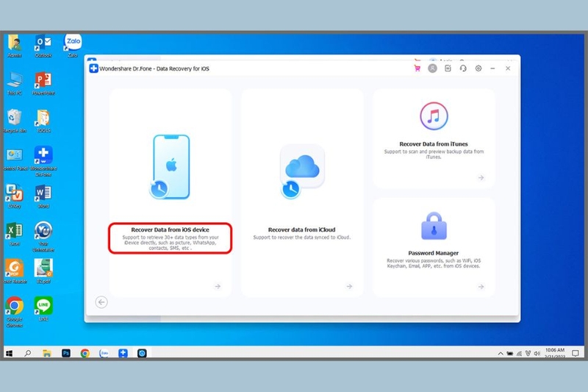
Task: Open Password Manager
Action: [433, 253]
